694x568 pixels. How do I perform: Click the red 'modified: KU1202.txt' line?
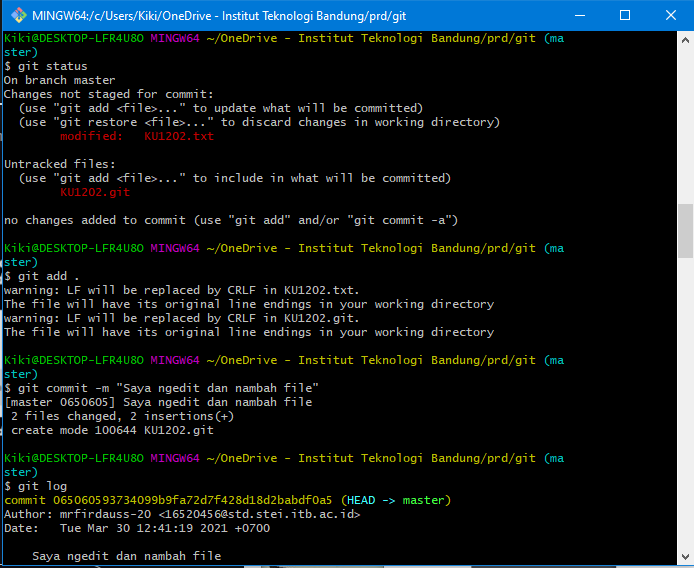137,136
